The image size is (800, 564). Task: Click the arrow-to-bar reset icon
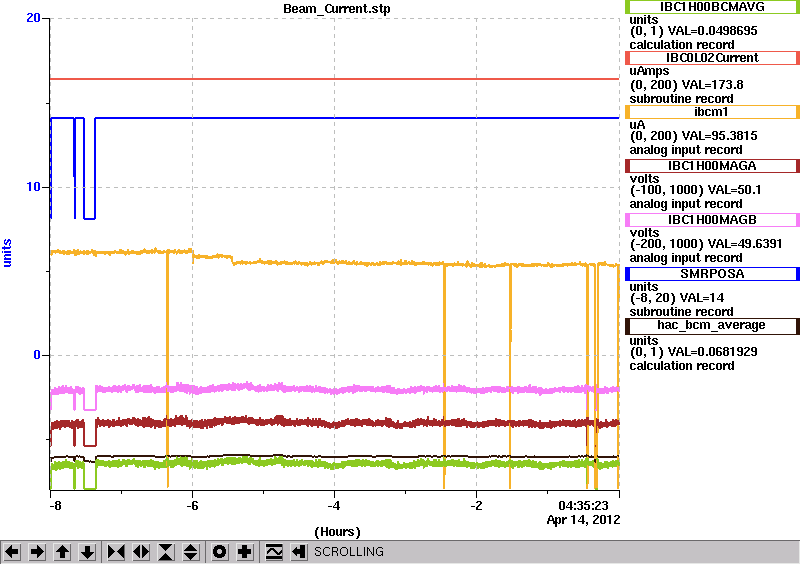(x=299, y=552)
